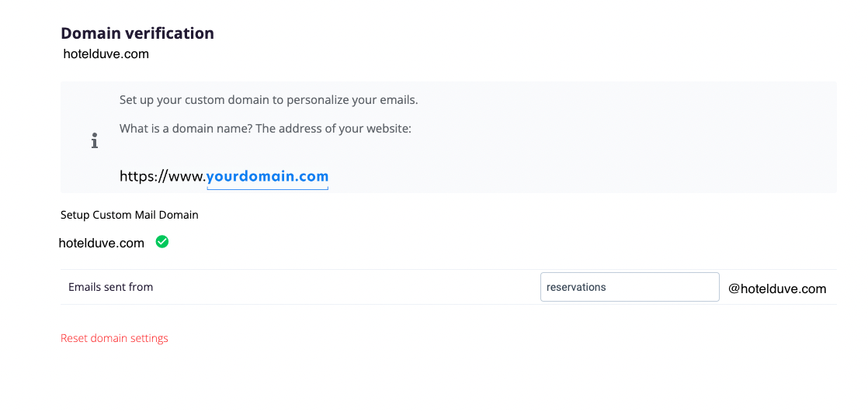The width and height of the screenshot is (868, 411).
Task: Click the Setup Custom Mail Domain label
Action: [130, 215]
